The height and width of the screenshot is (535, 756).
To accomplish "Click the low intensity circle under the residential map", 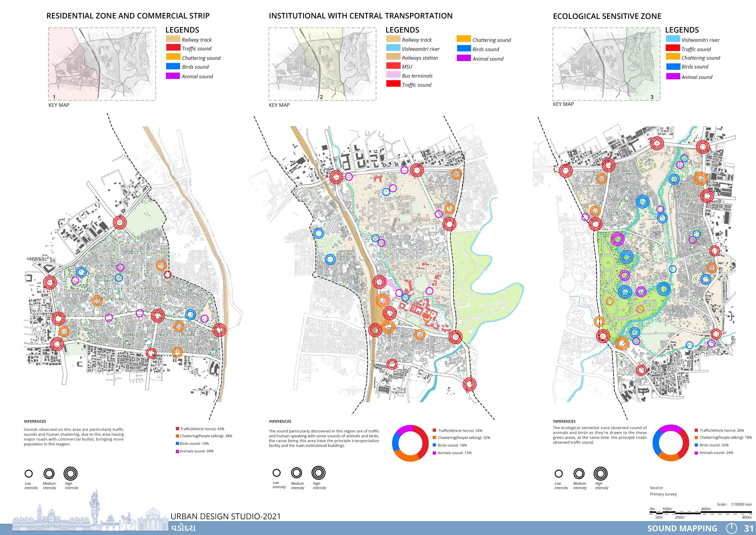I will pos(29,474).
